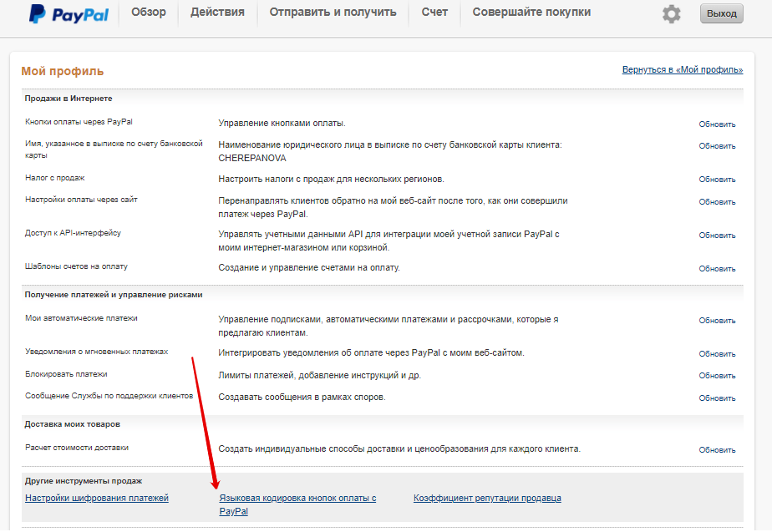This screenshot has width=772, height=532.
Task: Open Языковая кодировка кнопок оплаты link
Action: coord(297,504)
